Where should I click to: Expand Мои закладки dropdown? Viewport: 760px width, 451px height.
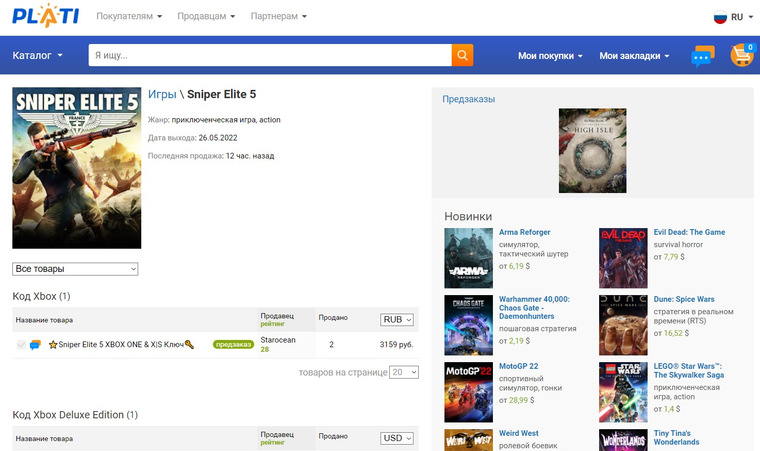tap(634, 56)
